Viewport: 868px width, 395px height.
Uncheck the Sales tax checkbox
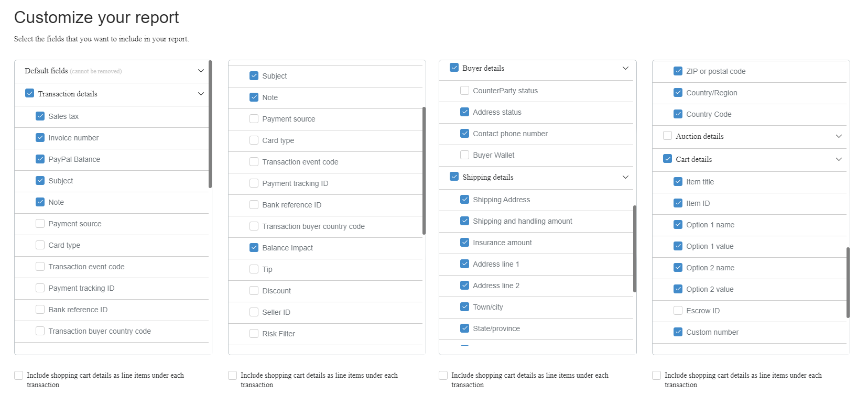click(40, 116)
